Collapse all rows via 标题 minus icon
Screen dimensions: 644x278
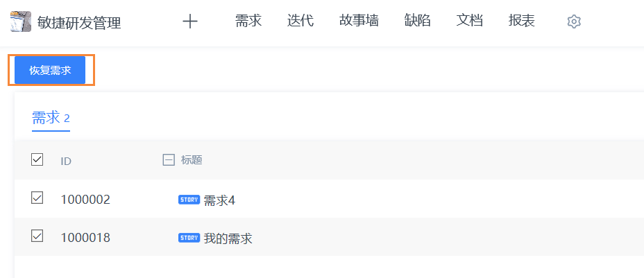169,160
